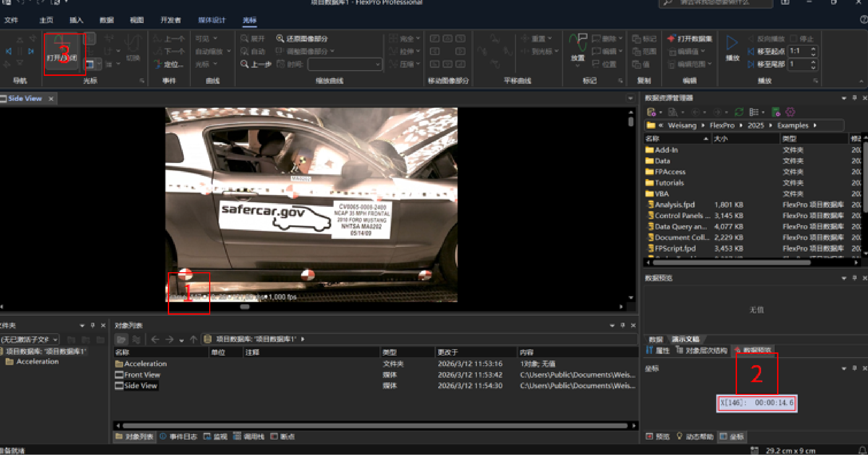Click the 打开数据集 icon

tap(671, 39)
